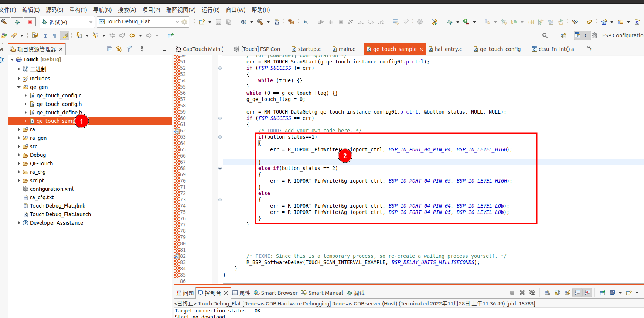Click the green Debug bug toolbar icon
The width and height of the screenshot is (644, 318).
[450, 22]
